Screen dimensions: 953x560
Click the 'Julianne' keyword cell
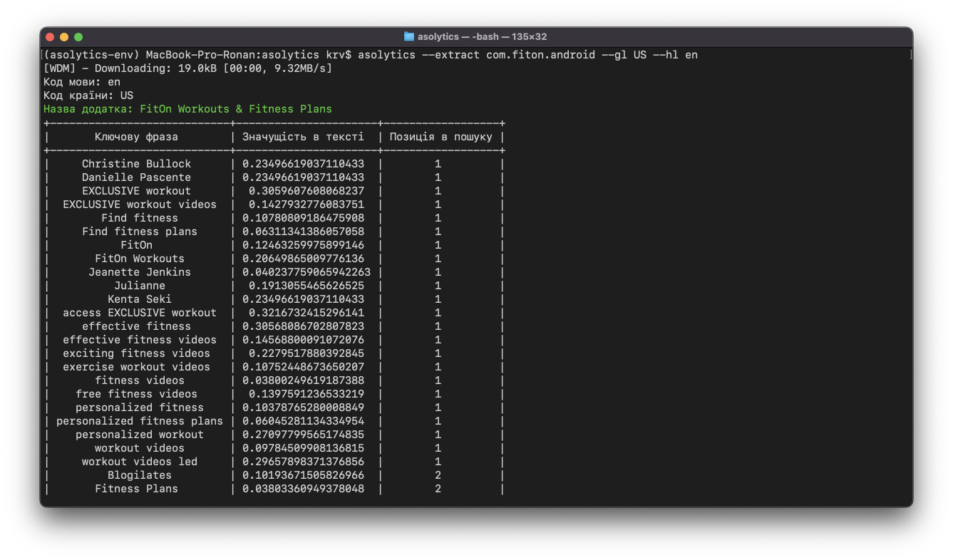point(140,286)
